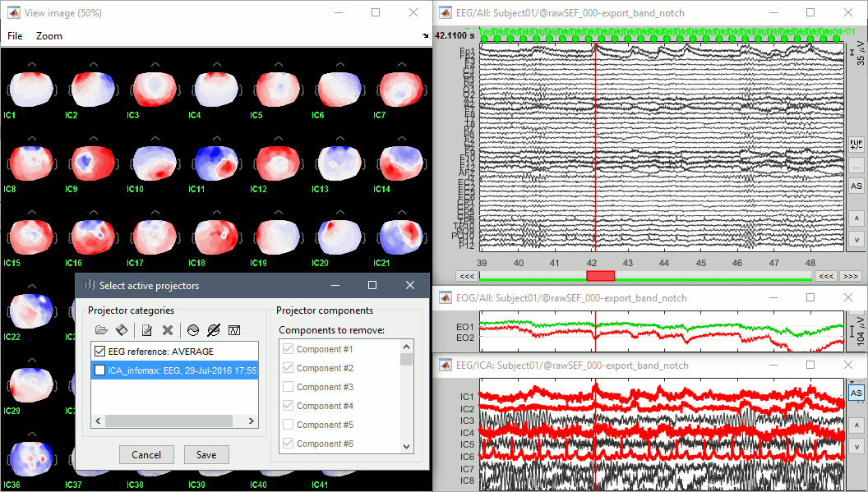Uncheck EEG reference: AVERAGE projector

pyautogui.click(x=100, y=352)
